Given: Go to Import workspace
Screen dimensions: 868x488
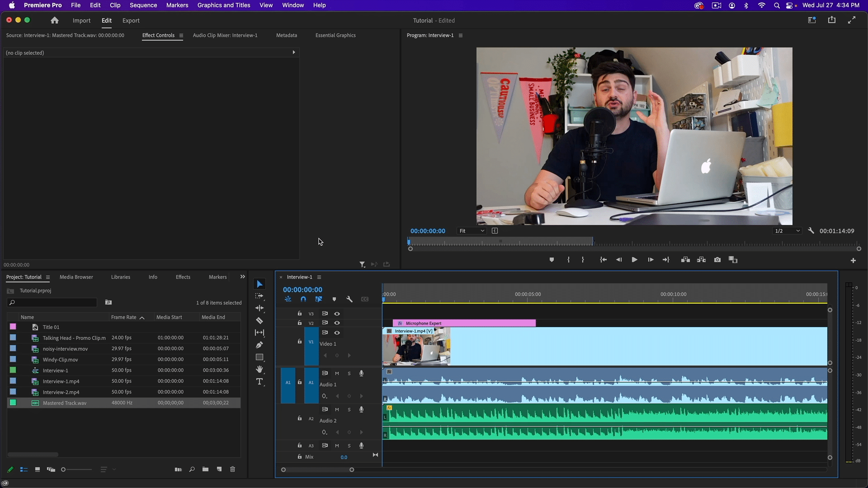Looking at the screenshot, I should [x=81, y=21].
